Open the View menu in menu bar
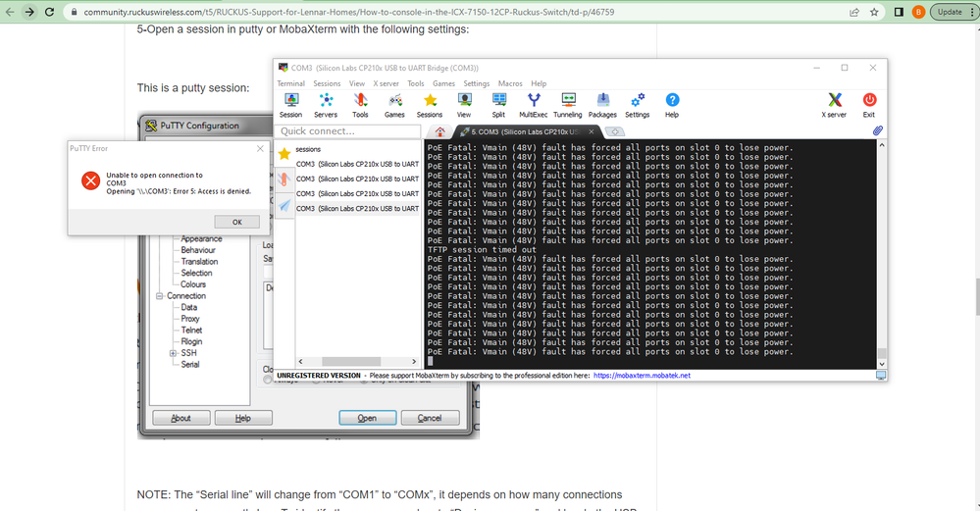 [x=357, y=83]
